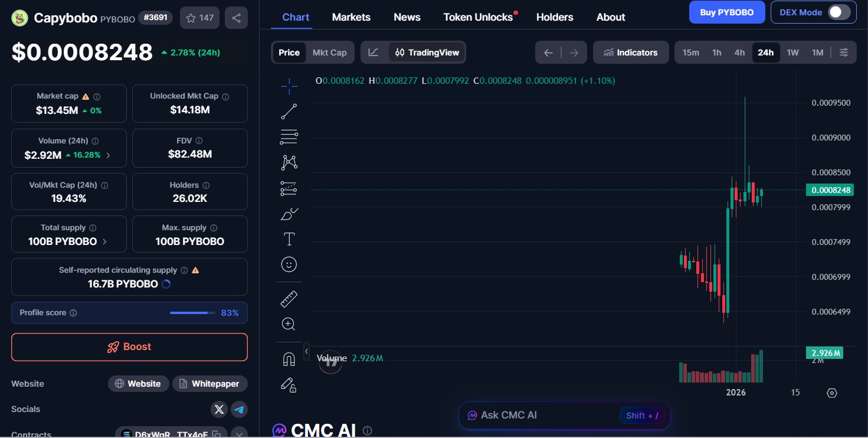Switch to the line chart view
Screen dimensions: 868x438
point(374,53)
